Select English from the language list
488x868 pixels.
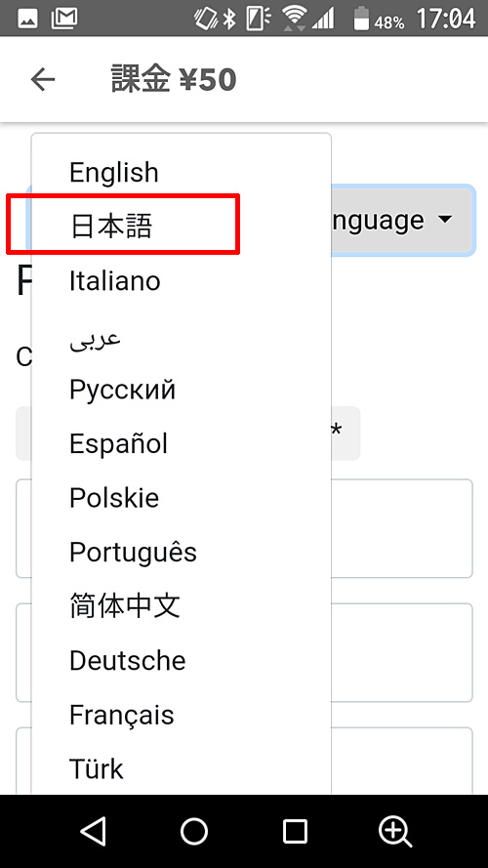[181, 172]
